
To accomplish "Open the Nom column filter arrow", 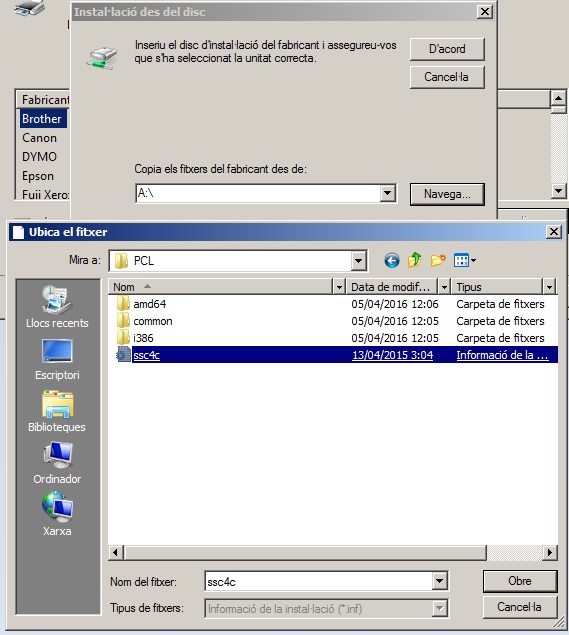I will pyautogui.click(x=339, y=287).
